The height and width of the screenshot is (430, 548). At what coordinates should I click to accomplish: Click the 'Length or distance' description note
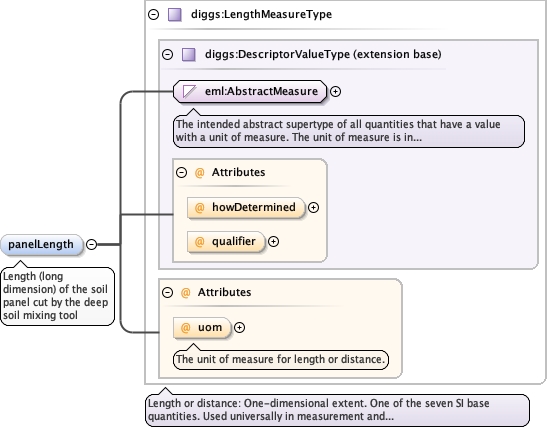click(x=337, y=410)
